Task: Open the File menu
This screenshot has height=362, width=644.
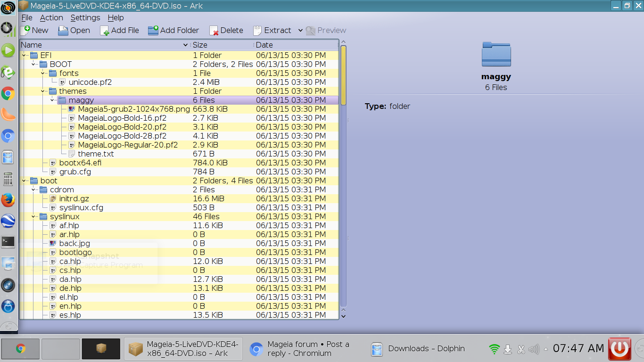Action: (27, 17)
